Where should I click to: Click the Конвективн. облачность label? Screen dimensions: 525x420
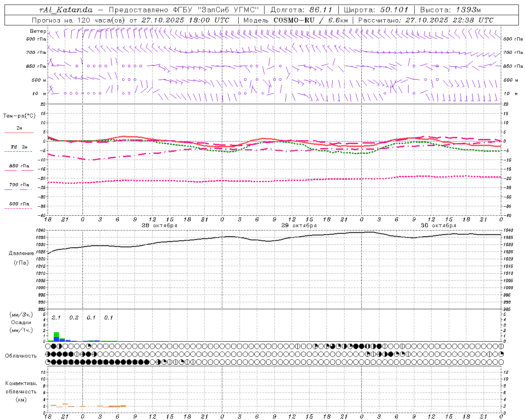click(x=21, y=391)
